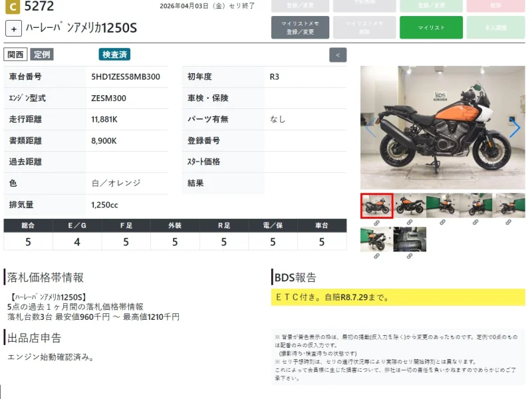The image size is (532, 399).
Task: Click link icon under the left-facing side-view thumbnail
Action: pyautogui.click(x=410, y=222)
